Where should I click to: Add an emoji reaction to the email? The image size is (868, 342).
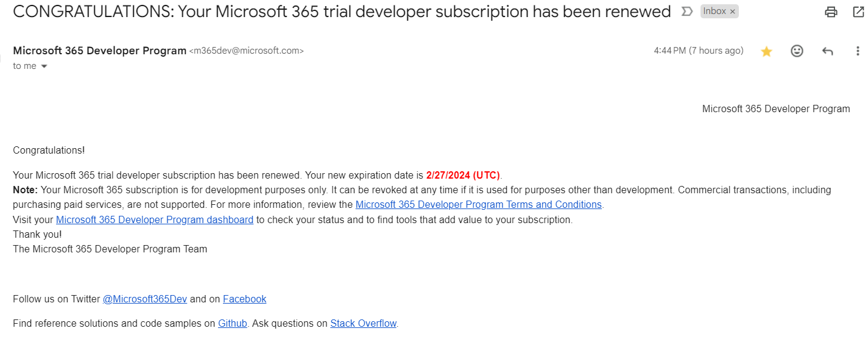pyautogui.click(x=797, y=51)
